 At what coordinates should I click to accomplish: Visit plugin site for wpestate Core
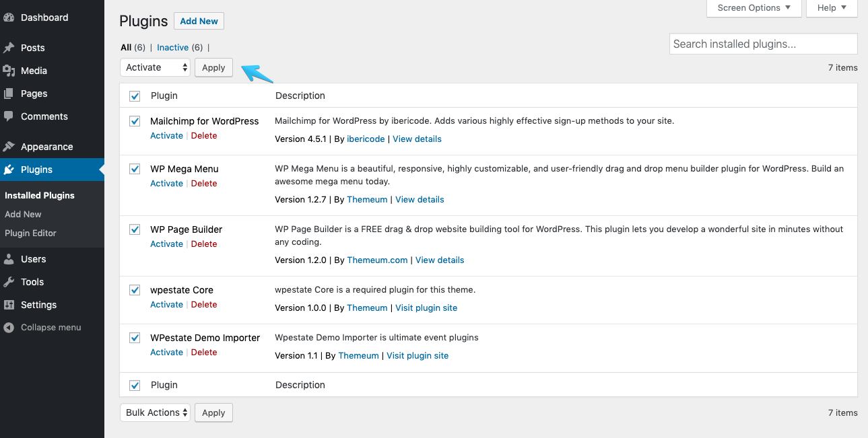pos(426,308)
